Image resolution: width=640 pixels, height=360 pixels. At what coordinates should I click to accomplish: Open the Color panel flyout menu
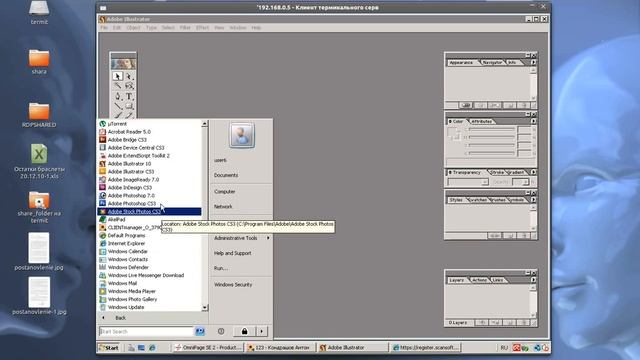pyautogui.click(x=533, y=121)
